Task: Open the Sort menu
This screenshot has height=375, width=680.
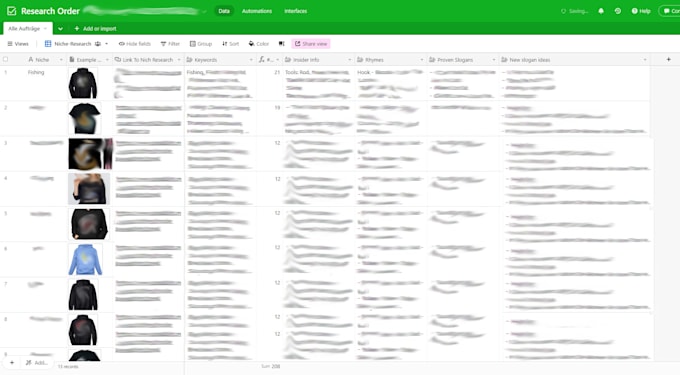Action: click(230, 44)
